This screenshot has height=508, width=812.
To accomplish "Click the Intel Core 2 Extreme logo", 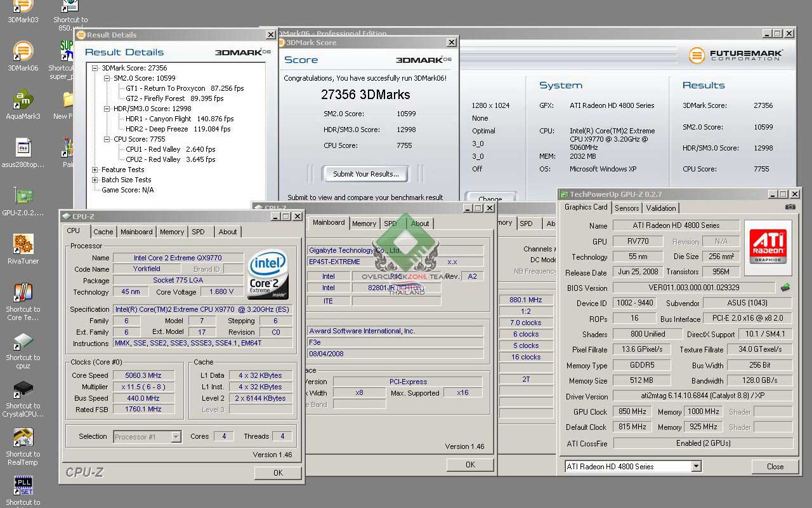I will [268, 274].
